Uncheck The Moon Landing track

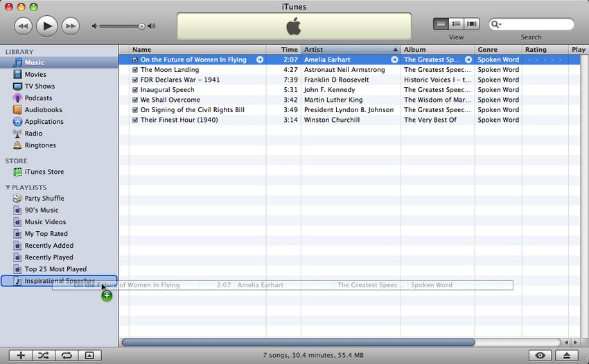click(135, 70)
